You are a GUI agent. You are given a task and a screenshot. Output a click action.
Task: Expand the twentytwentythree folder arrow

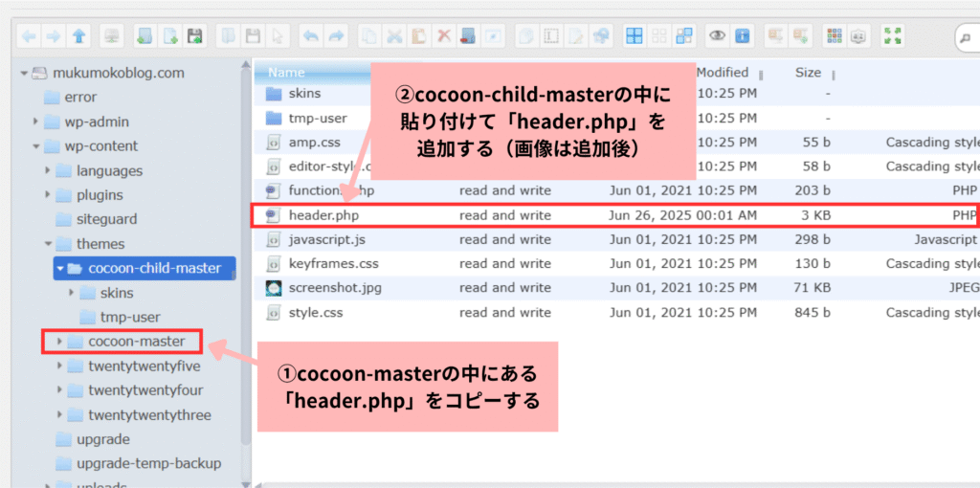(x=59, y=414)
